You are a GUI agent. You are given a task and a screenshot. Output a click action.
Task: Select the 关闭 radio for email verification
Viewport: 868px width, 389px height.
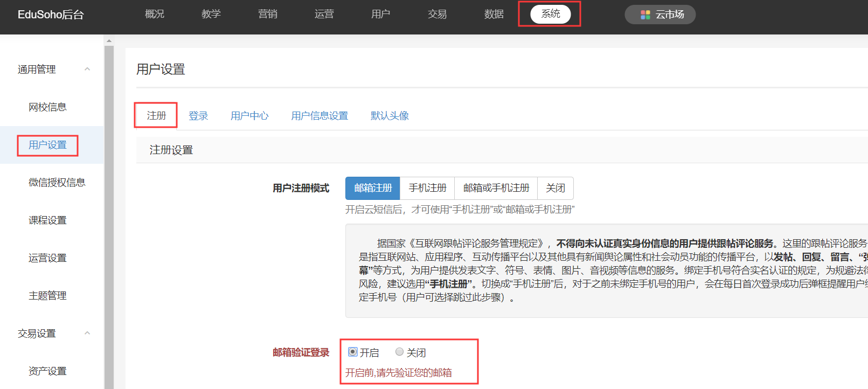[399, 352]
